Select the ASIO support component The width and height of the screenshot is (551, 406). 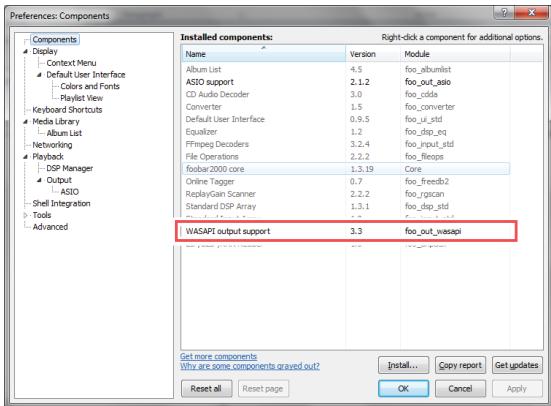click(346, 82)
